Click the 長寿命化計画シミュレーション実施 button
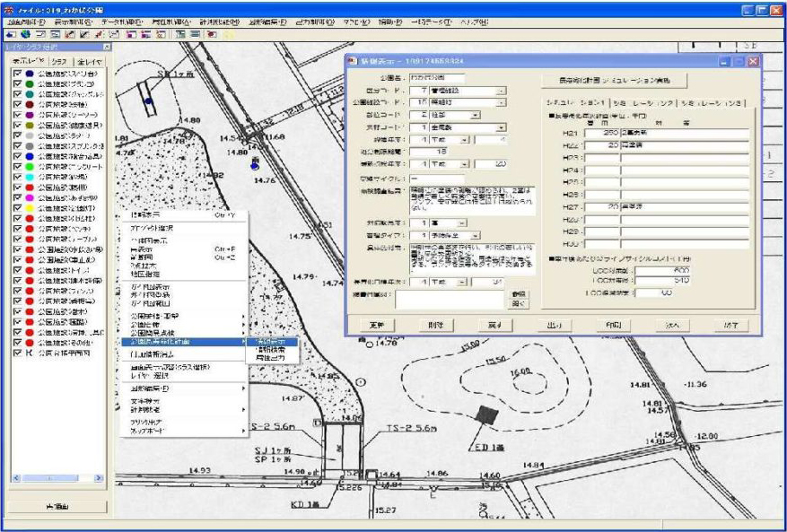 (615, 80)
